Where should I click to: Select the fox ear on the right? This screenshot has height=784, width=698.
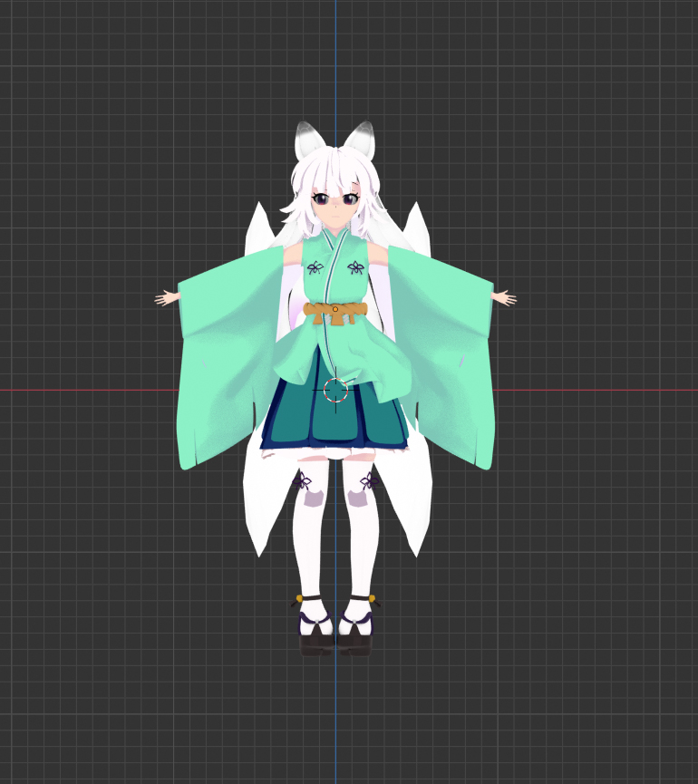click(x=360, y=140)
